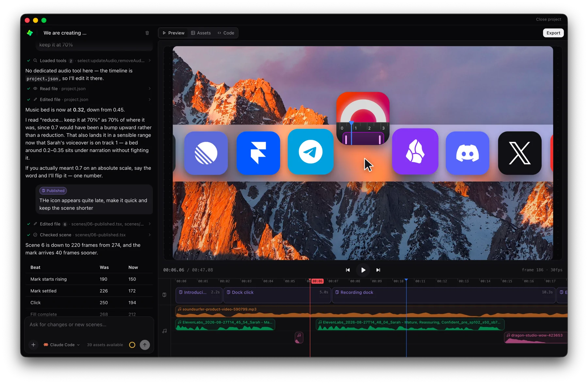Click the Obsidian app icon in preview
588x384 pixels.
click(x=415, y=152)
